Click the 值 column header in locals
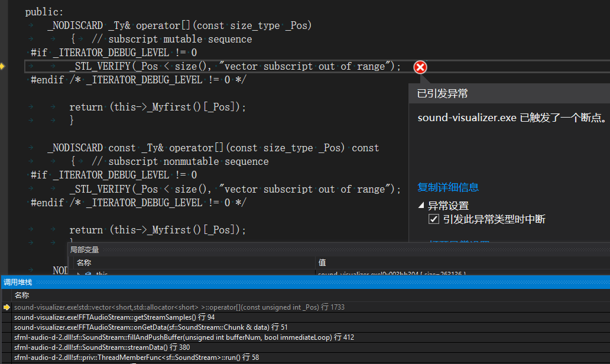The image size is (610, 364). pyautogui.click(x=322, y=262)
